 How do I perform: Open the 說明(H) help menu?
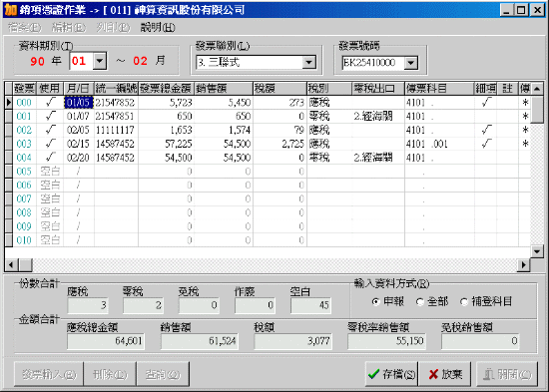(158, 27)
